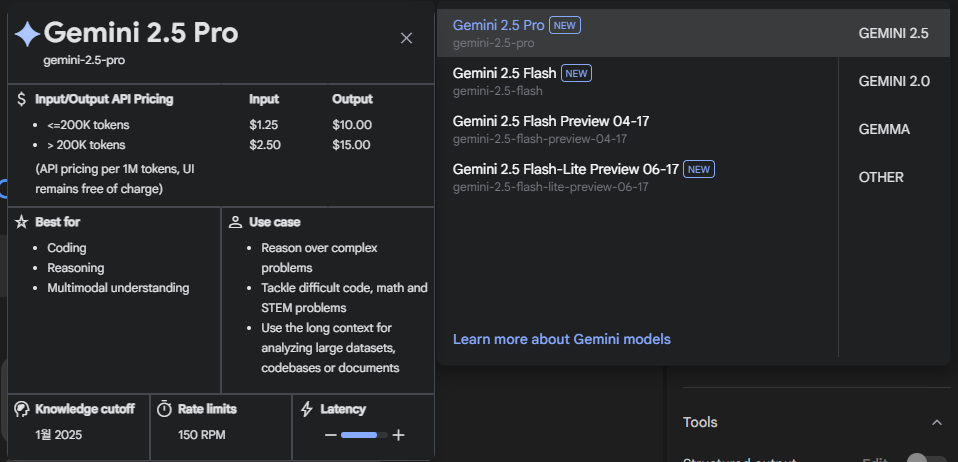958x462 pixels.
Task: Click the Use case heading
Action: (274, 222)
